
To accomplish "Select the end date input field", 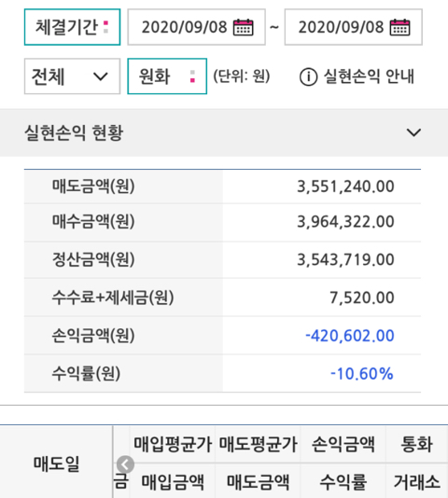I will [x=353, y=27].
